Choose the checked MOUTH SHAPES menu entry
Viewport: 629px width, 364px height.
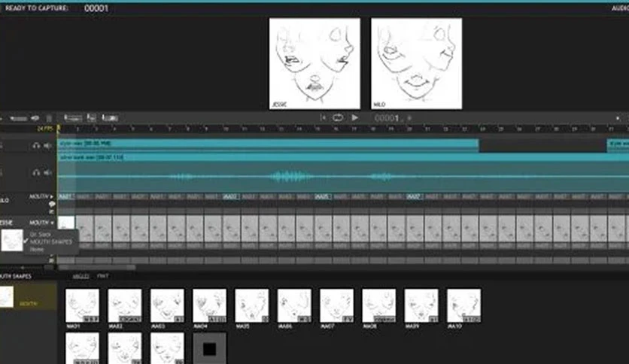[51, 241]
